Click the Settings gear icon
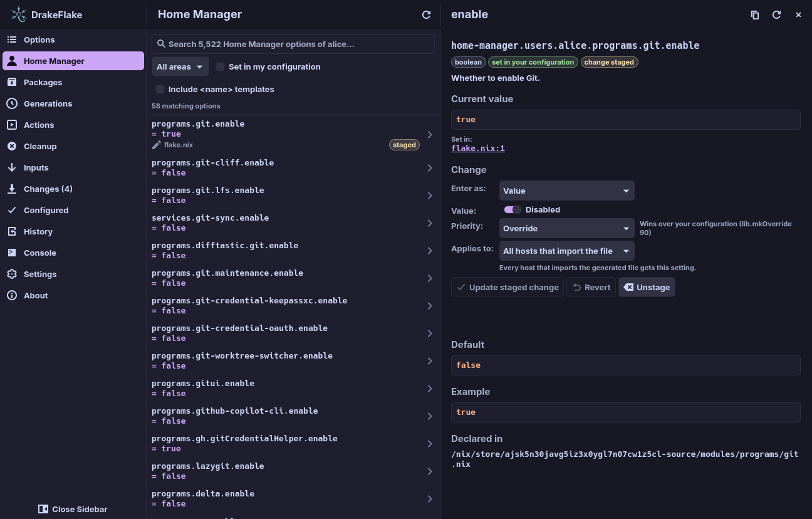 pyautogui.click(x=12, y=274)
